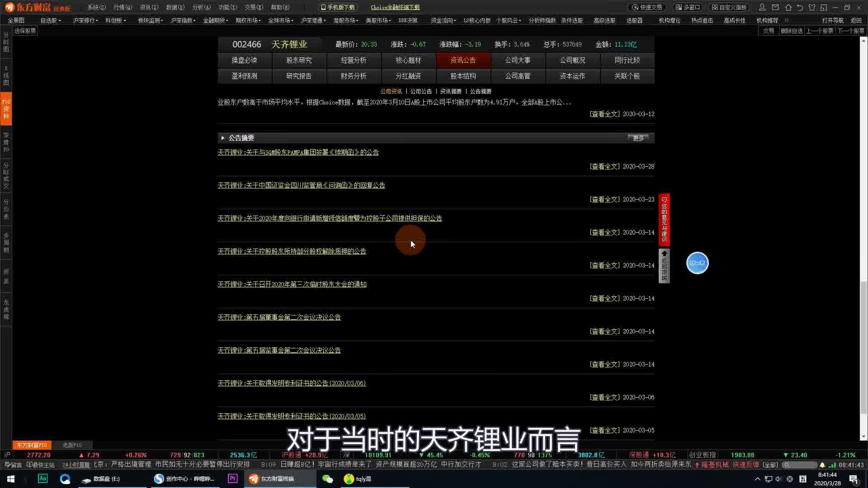The height and width of the screenshot is (488, 868).
Task: Show more toolbar items via » chevron
Action: (787, 20)
